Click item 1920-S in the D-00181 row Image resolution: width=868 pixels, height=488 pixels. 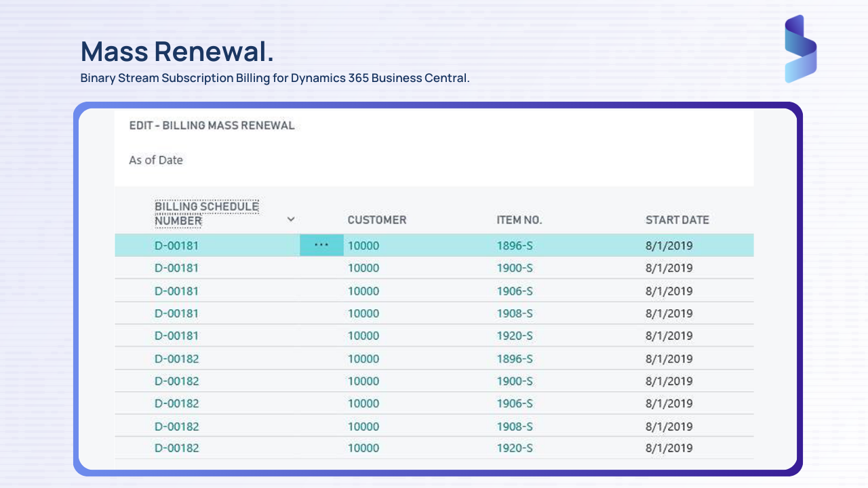(515, 335)
